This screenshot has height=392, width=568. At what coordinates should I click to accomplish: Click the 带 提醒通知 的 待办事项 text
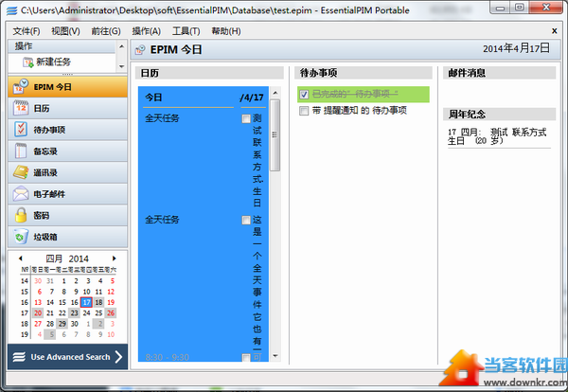(x=360, y=111)
